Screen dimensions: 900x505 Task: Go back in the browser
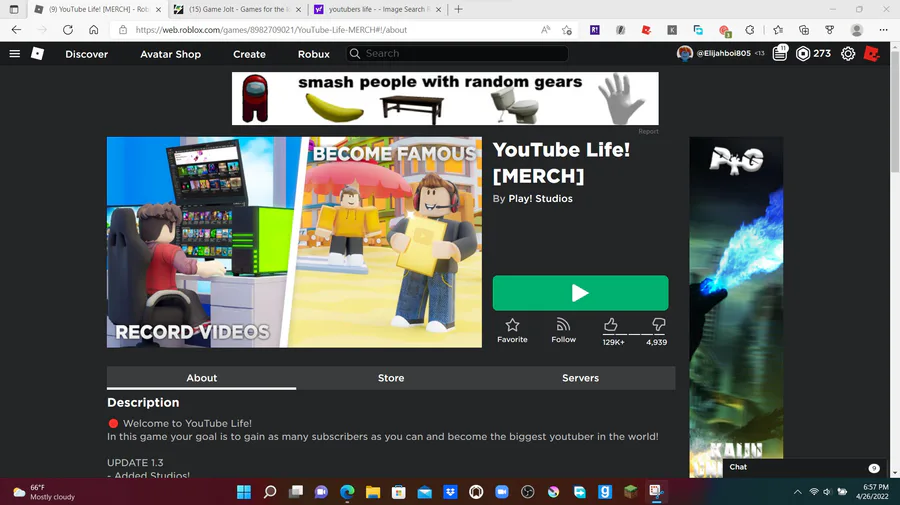tap(16, 30)
